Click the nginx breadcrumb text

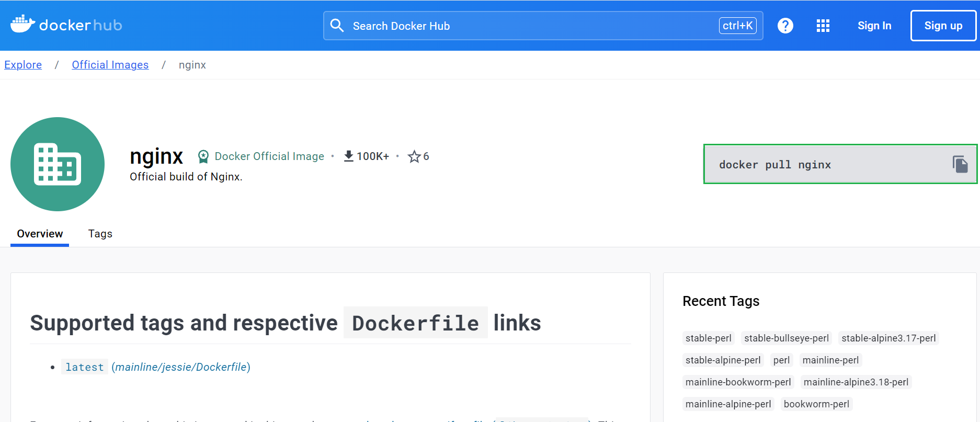(192, 65)
